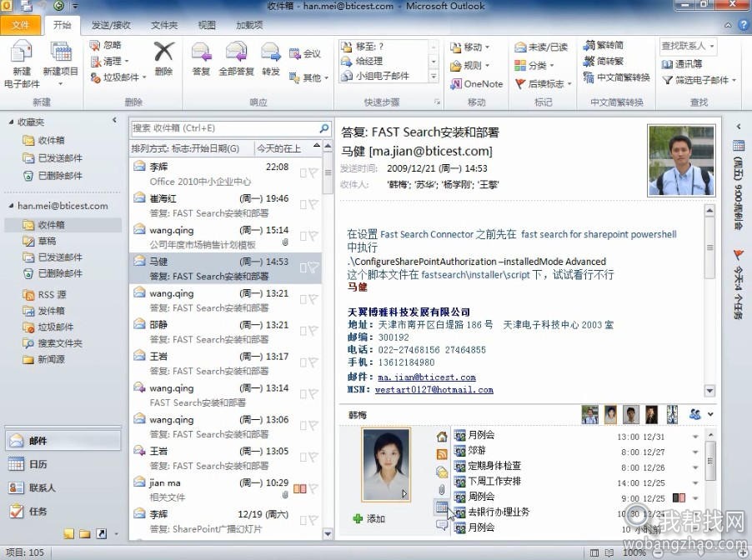Viewport: 752px width, 560px height.
Task: Click the Forward (转发) icon
Action: (x=270, y=52)
